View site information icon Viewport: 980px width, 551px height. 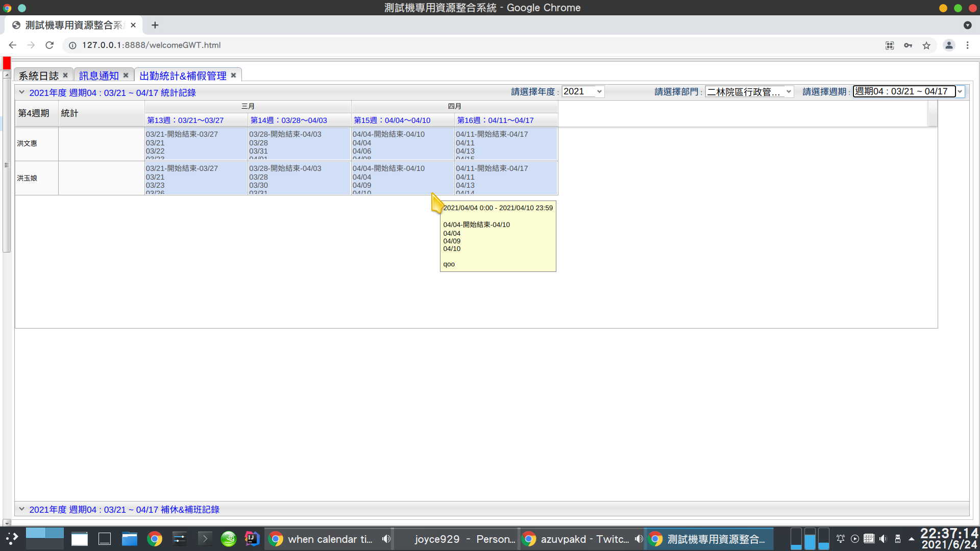point(72,45)
